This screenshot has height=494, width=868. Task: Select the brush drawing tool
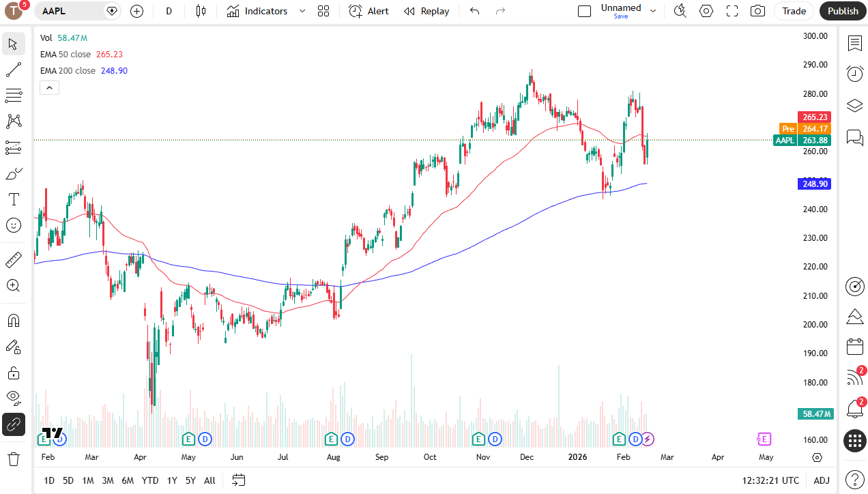point(13,173)
